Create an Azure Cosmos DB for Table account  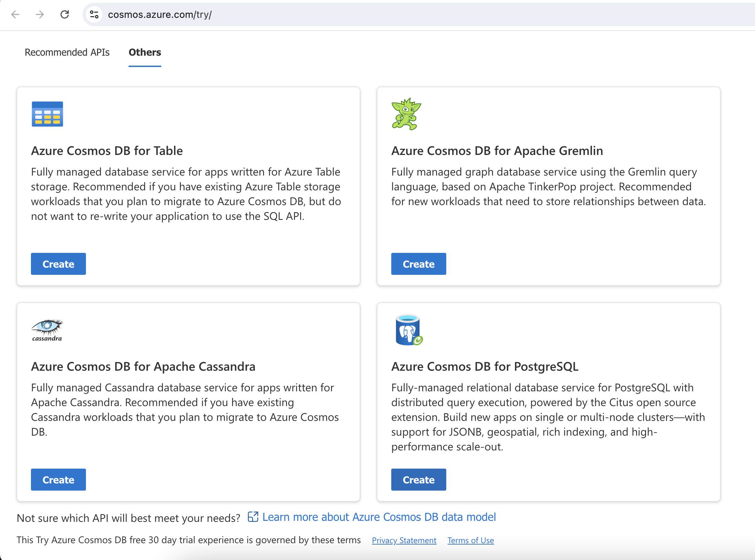tap(58, 264)
